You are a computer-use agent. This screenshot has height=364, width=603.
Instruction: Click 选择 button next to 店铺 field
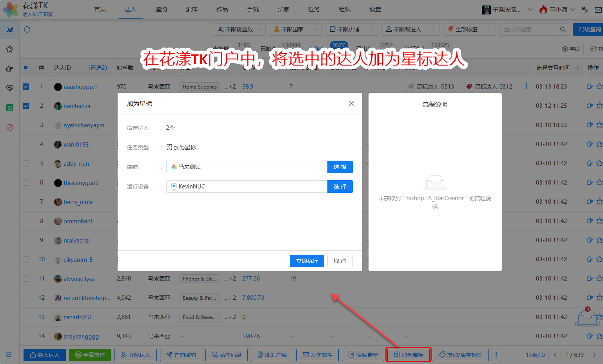click(x=340, y=167)
